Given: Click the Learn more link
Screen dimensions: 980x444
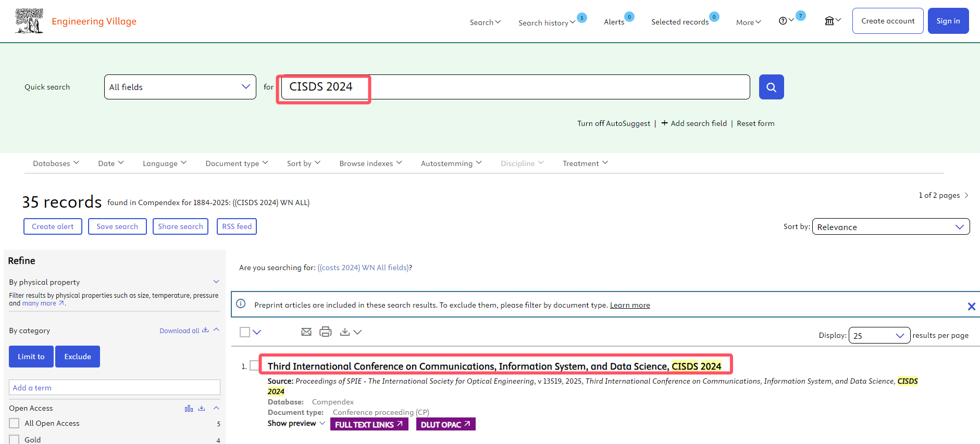Looking at the screenshot, I should click(x=630, y=305).
